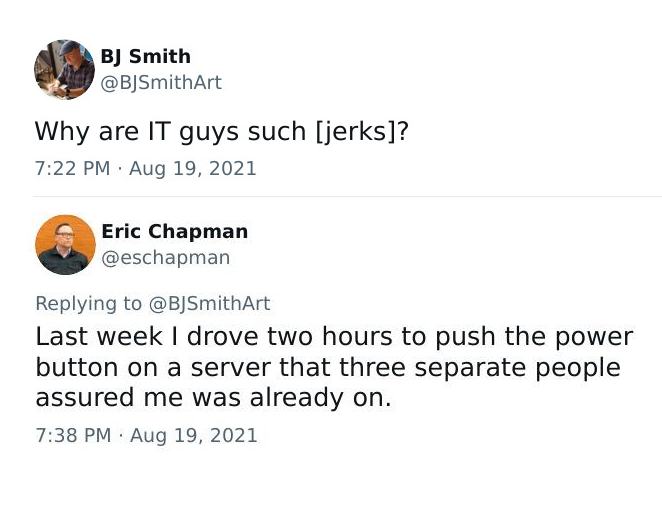Click the @BJSmithArt handle below BJ Smith

pyautogui.click(x=161, y=83)
